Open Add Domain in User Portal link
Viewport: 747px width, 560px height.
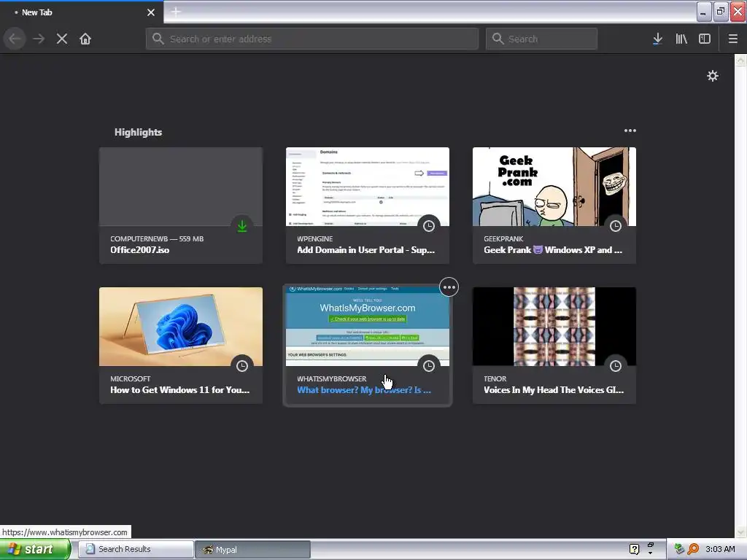[x=366, y=250]
